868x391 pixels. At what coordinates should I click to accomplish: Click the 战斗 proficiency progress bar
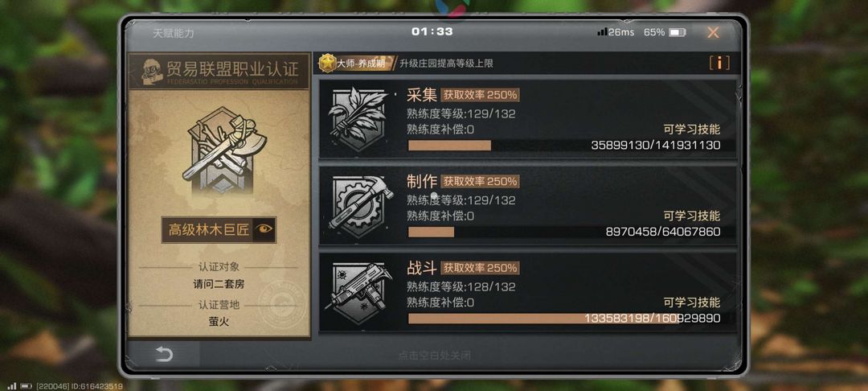(564, 319)
